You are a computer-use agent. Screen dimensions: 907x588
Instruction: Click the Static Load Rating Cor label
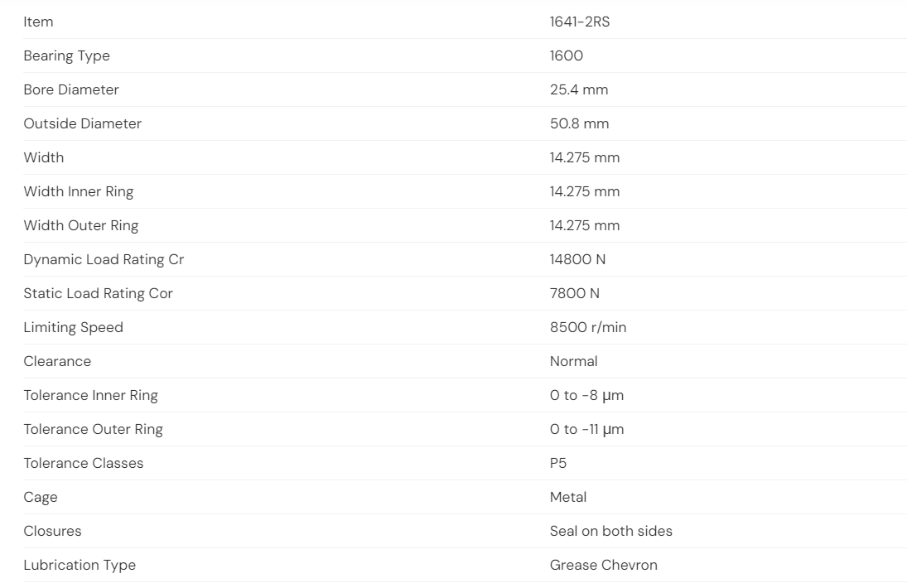pyautogui.click(x=99, y=294)
